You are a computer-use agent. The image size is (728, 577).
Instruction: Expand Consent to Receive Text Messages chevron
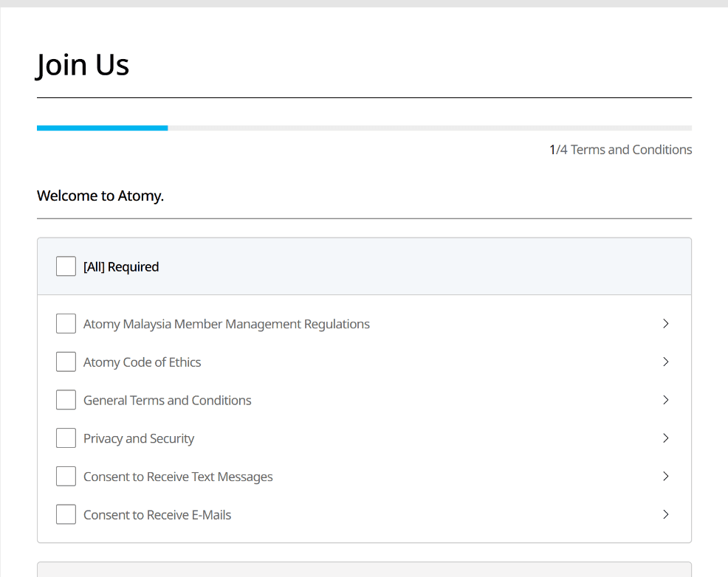click(666, 477)
